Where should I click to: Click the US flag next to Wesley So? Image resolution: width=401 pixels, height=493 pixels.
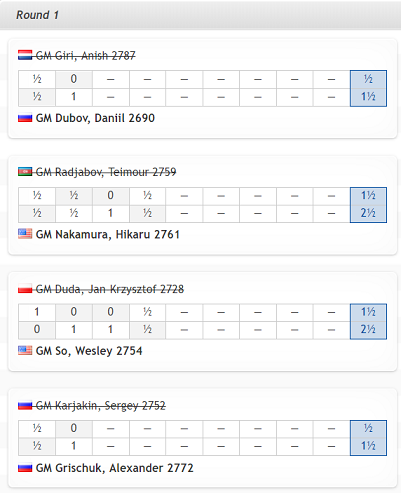pos(25,350)
